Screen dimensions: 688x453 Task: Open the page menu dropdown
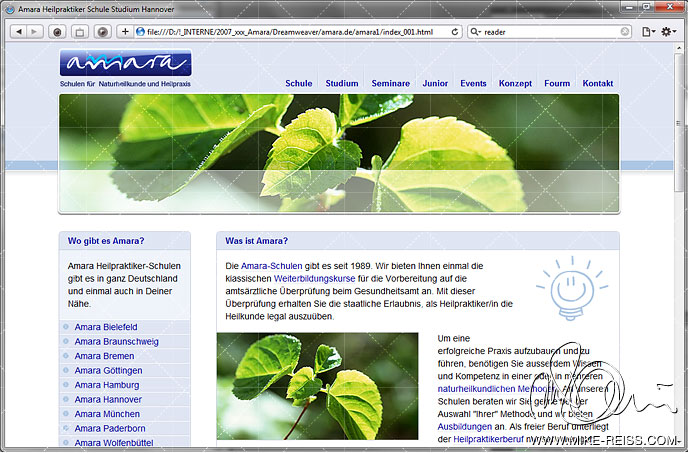648,32
